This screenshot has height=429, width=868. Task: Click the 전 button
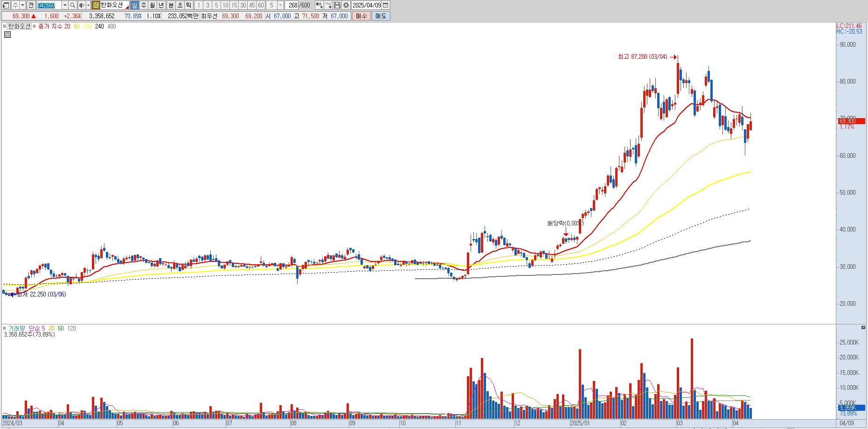point(31,5)
